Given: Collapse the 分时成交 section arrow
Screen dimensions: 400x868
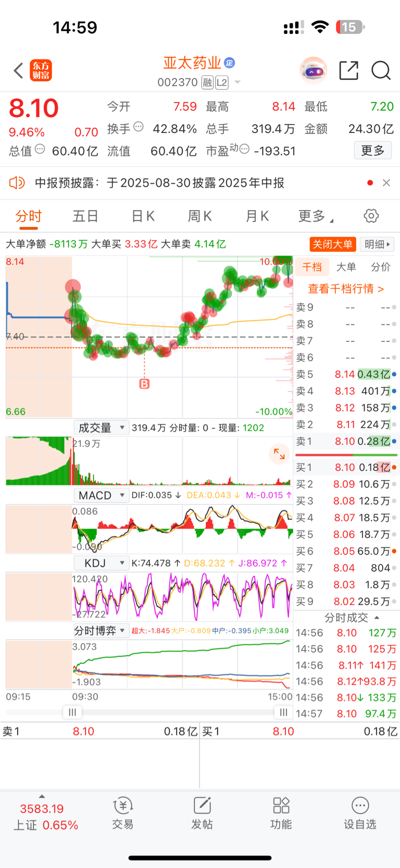Looking at the screenshot, I should click(x=377, y=618).
